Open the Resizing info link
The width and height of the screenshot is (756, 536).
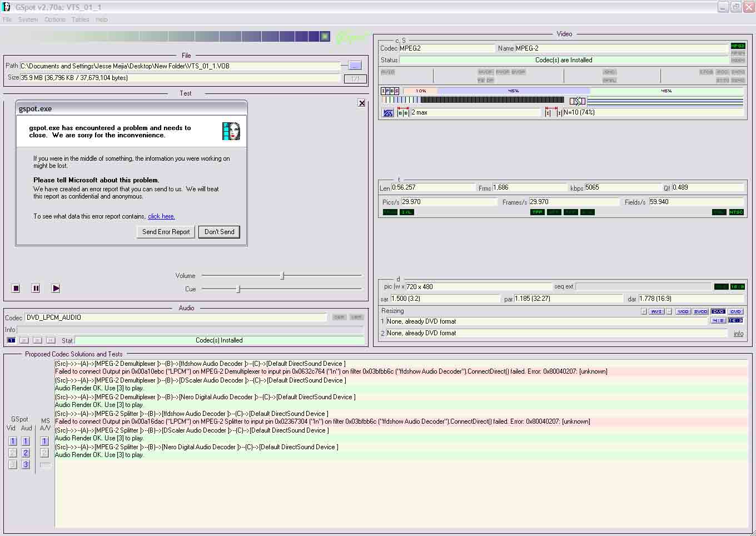pyautogui.click(x=738, y=334)
